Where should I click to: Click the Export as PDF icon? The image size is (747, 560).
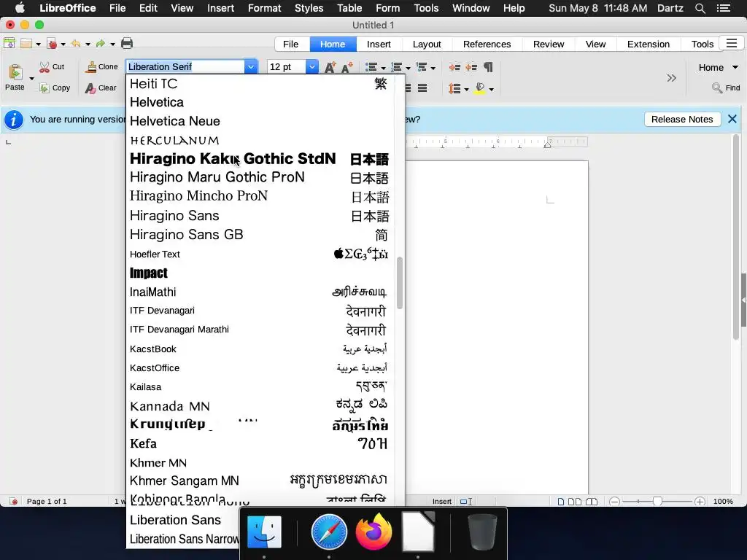click(52, 44)
